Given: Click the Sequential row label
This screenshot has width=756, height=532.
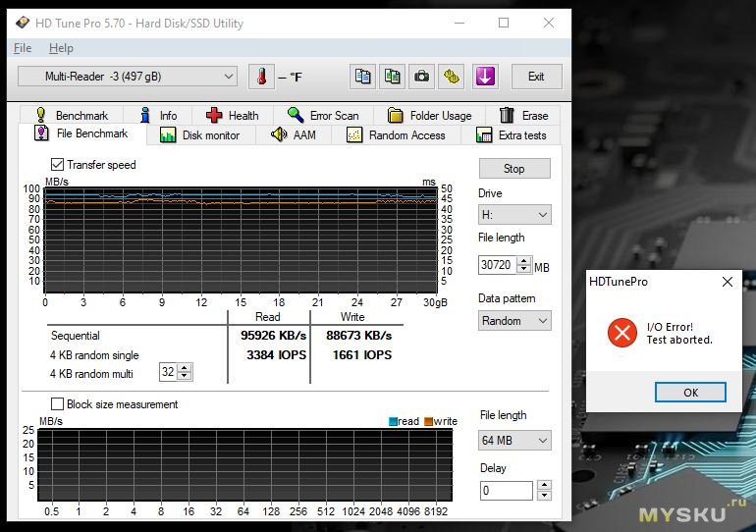Looking at the screenshot, I should [x=76, y=336].
